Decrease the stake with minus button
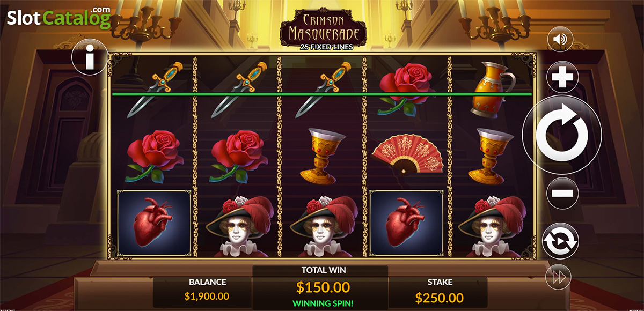The height and width of the screenshot is (311, 644). (x=562, y=193)
